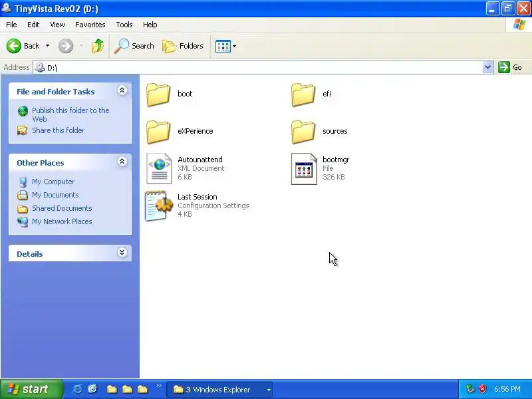Image resolution: width=532 pixels, height=399 pixels.
Task: Select the Autounattend XML document icon
Action: pyautogui.click(x=159, y=169)
